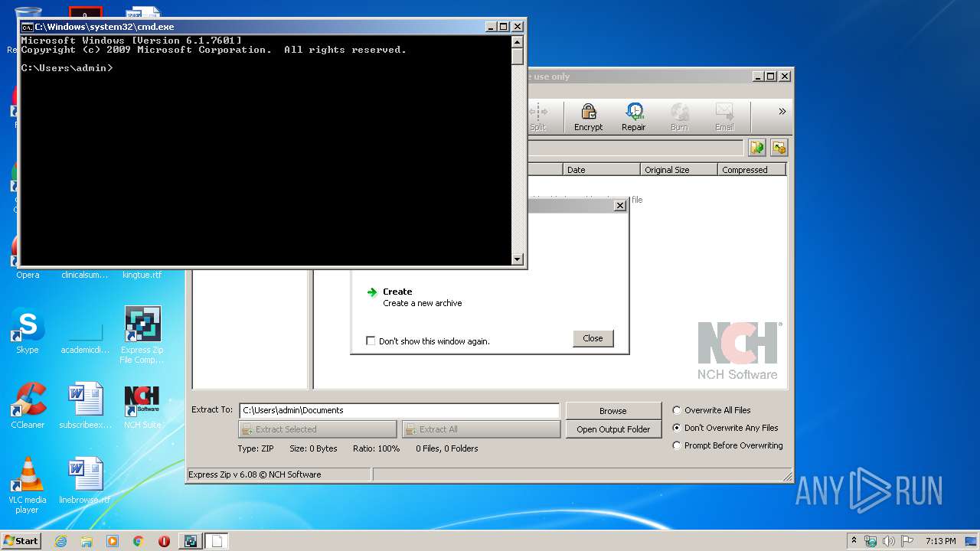Image resolution: width=980 pixels, height=551 pixels.
Task: Click the Express Zip v 6.08 status text
Action: tap(255, 474)
